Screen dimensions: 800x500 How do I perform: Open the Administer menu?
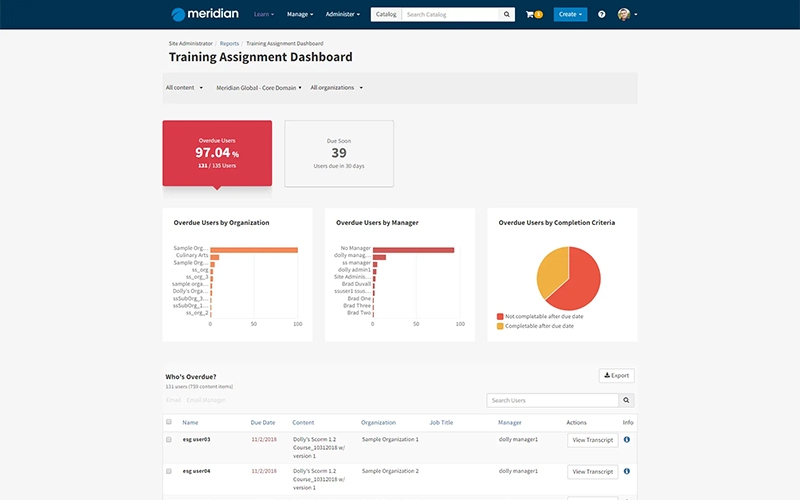[342, 15]
